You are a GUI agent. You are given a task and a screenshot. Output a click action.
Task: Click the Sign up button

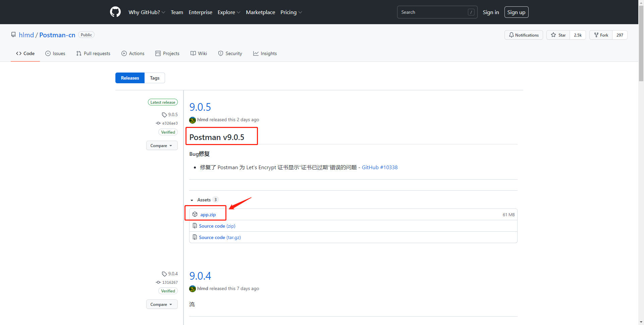coord(516,12)
